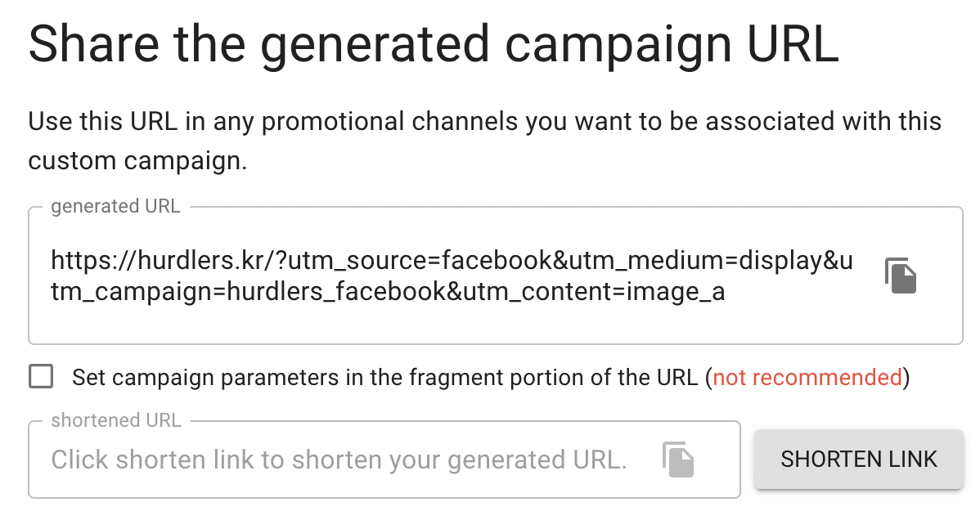Copy the generated campaign URL

[901, 276]
